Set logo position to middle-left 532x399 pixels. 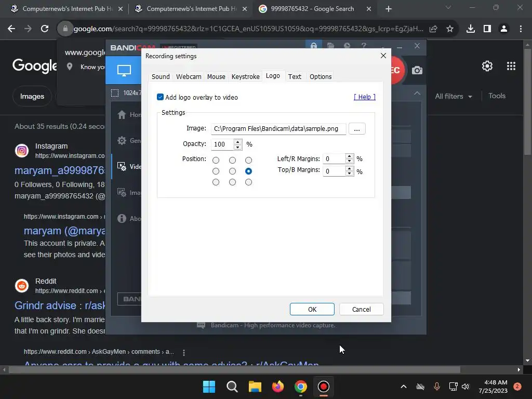point(216,171)
